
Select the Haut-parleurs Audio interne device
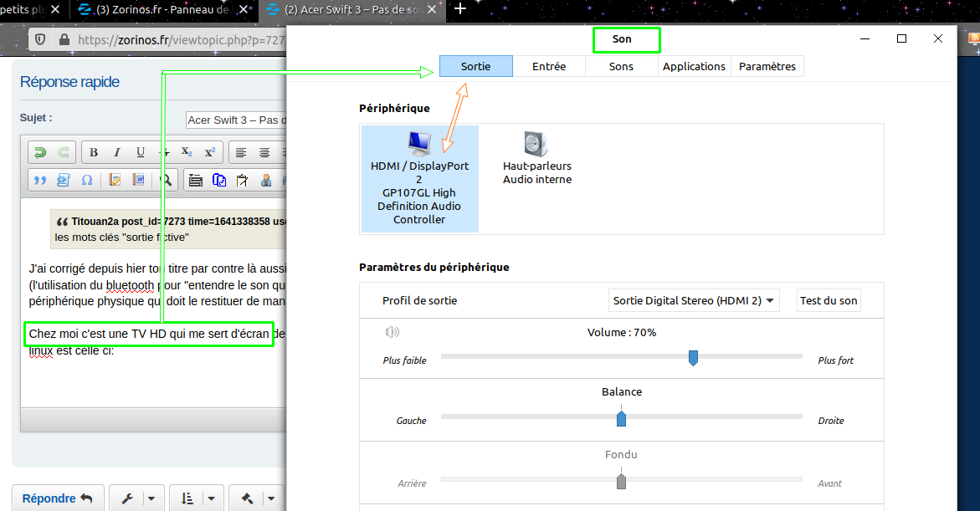536,158
